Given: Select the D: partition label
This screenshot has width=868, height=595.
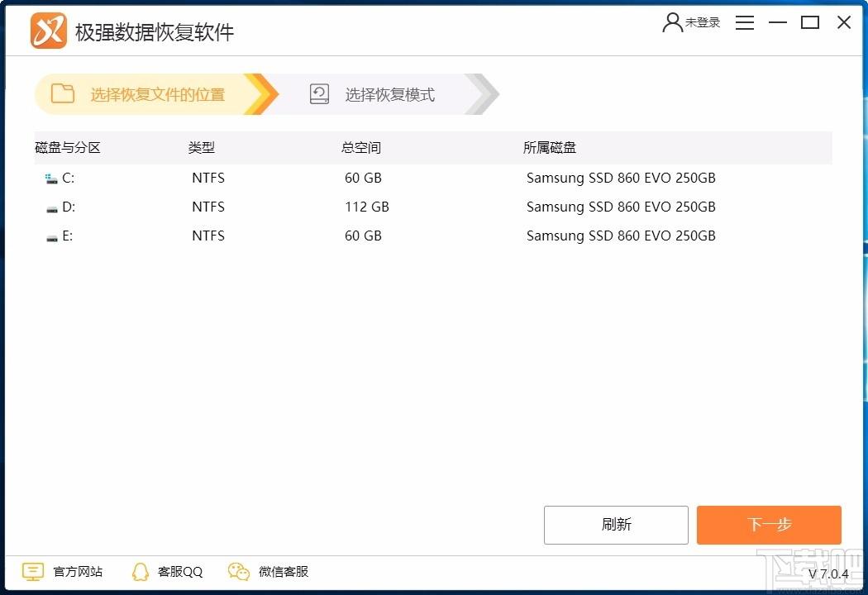Looking at the screenshot, I should (69, 207).
